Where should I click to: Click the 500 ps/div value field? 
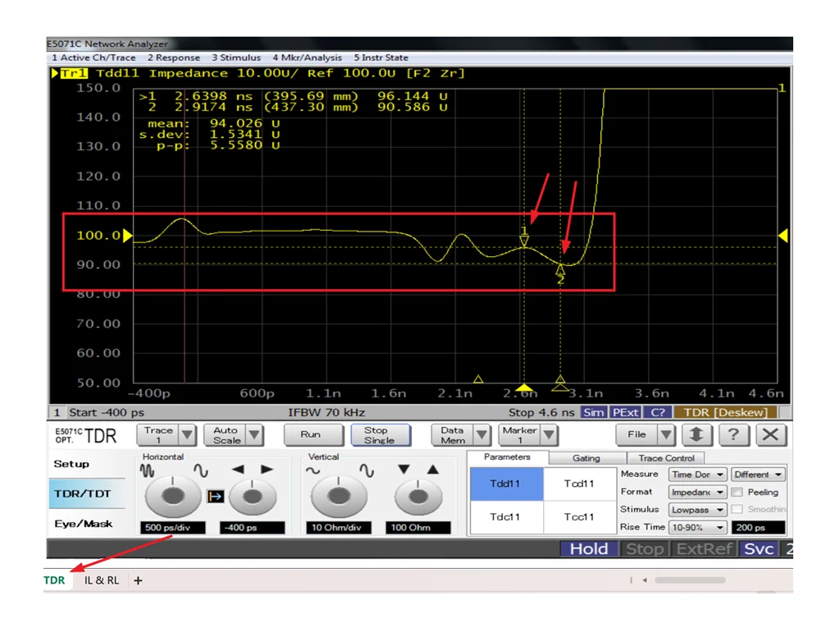pos(172,528)
